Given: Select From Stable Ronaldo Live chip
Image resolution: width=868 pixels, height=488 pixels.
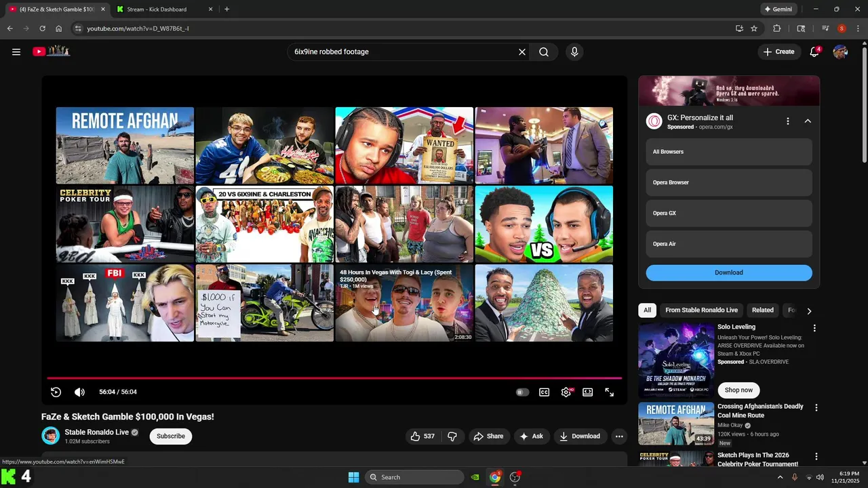Looking at the screenshot, I should 701,310.
